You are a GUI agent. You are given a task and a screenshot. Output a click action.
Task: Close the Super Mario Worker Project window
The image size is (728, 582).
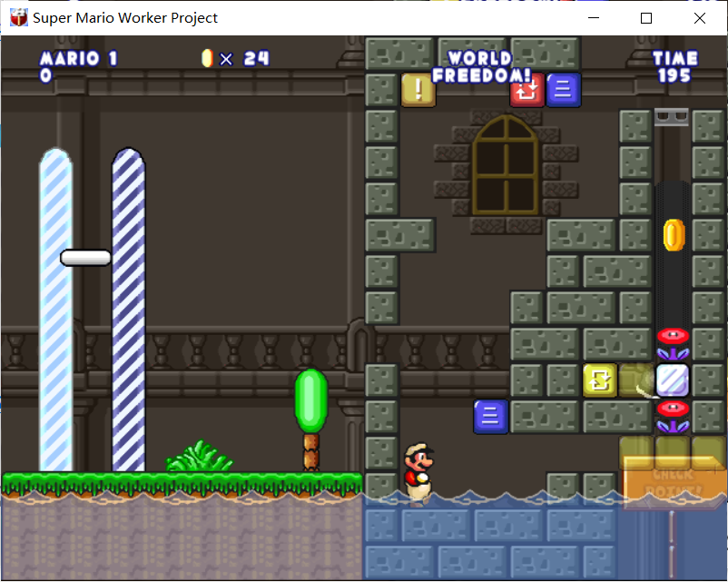coord(699,17)
